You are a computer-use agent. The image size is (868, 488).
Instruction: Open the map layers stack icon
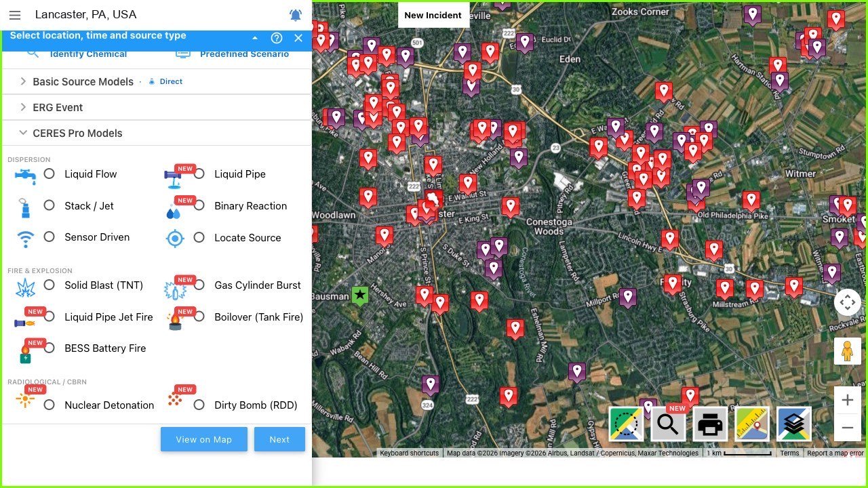coord(794,424)
